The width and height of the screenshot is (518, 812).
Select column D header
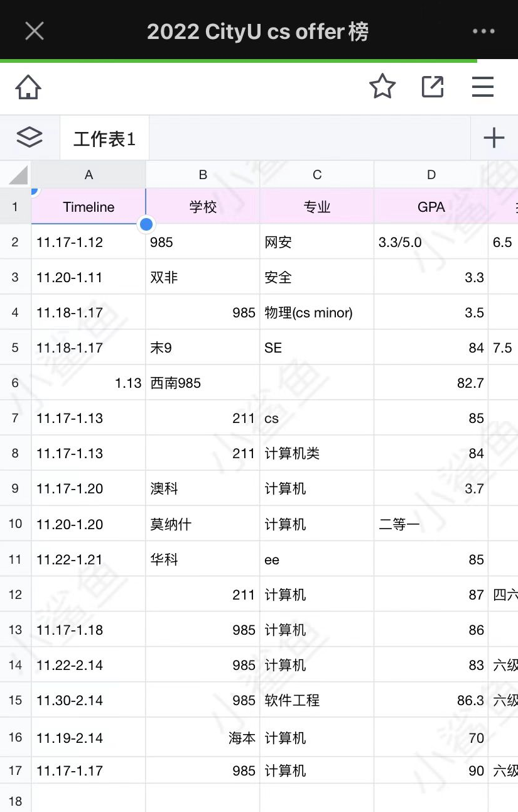point(431,175)
